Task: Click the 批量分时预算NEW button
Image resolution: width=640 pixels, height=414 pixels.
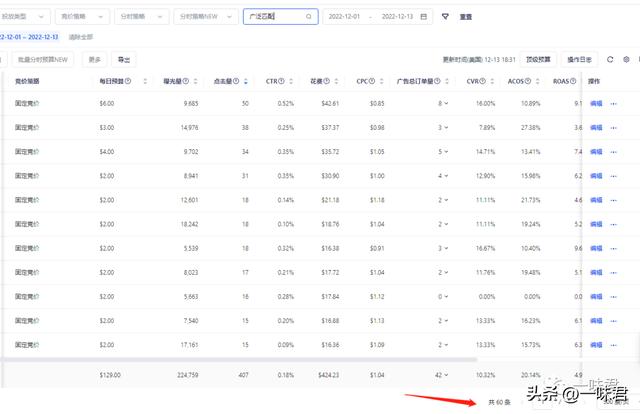Action: coord(43,60)
